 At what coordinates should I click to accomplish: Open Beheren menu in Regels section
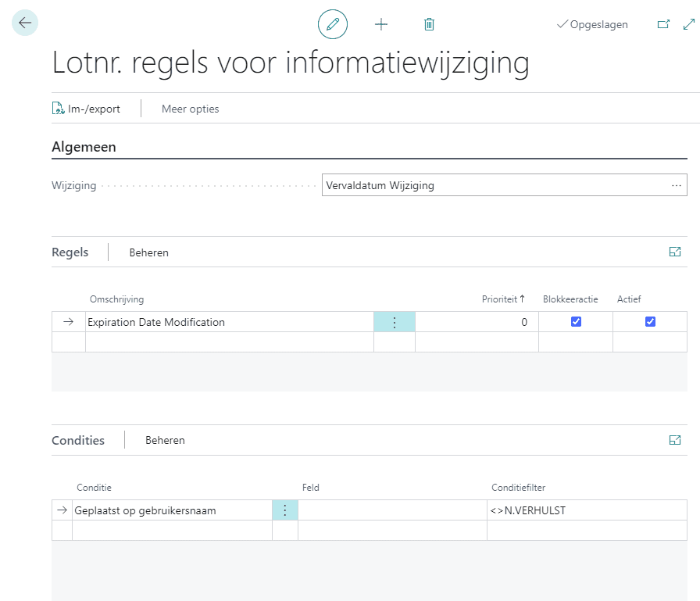[x=148, y=252]
